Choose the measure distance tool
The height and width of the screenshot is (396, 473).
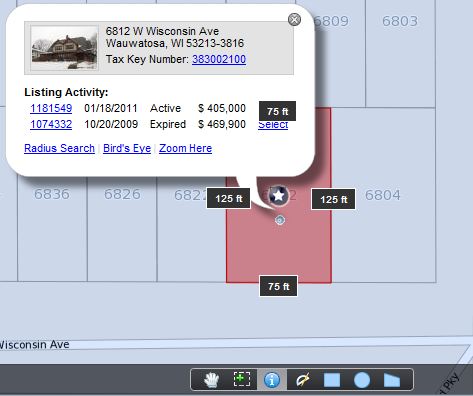302,380
